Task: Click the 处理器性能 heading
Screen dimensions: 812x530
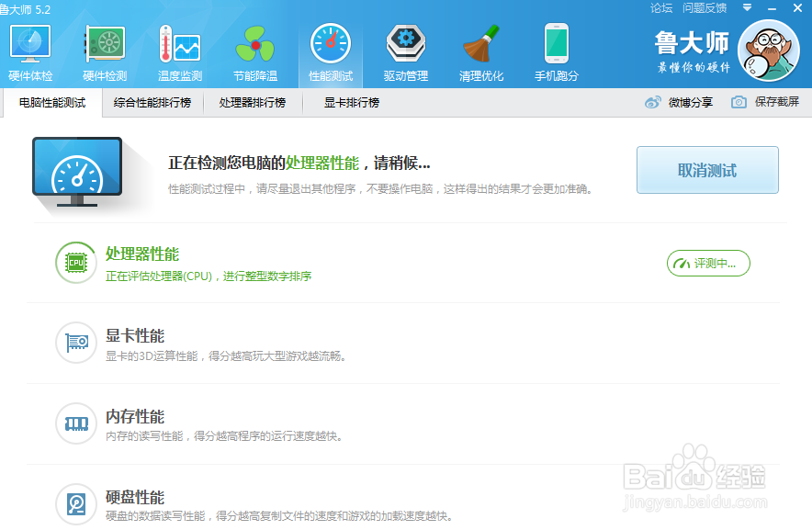Action: pos(142,254)
